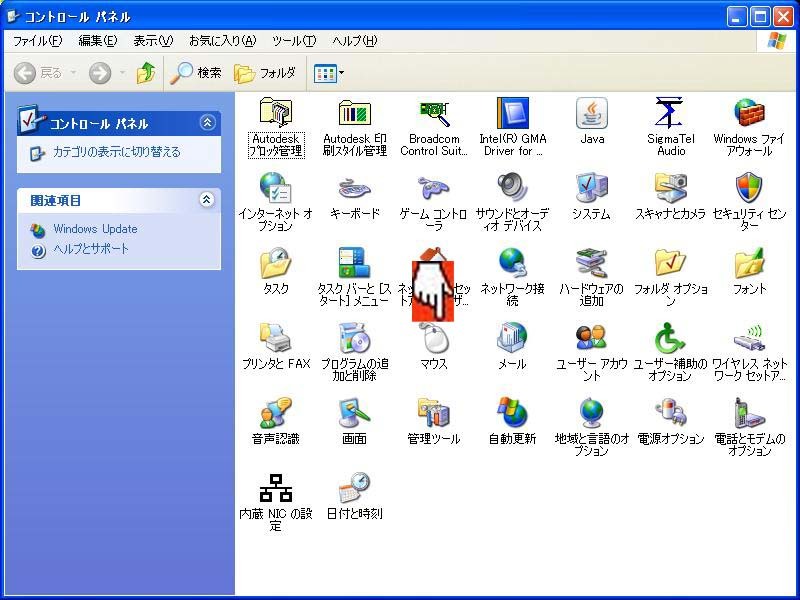Open the Broadcom Control Suite icon
Viewport: 800px width, 600px height.
tap(434, 114)
